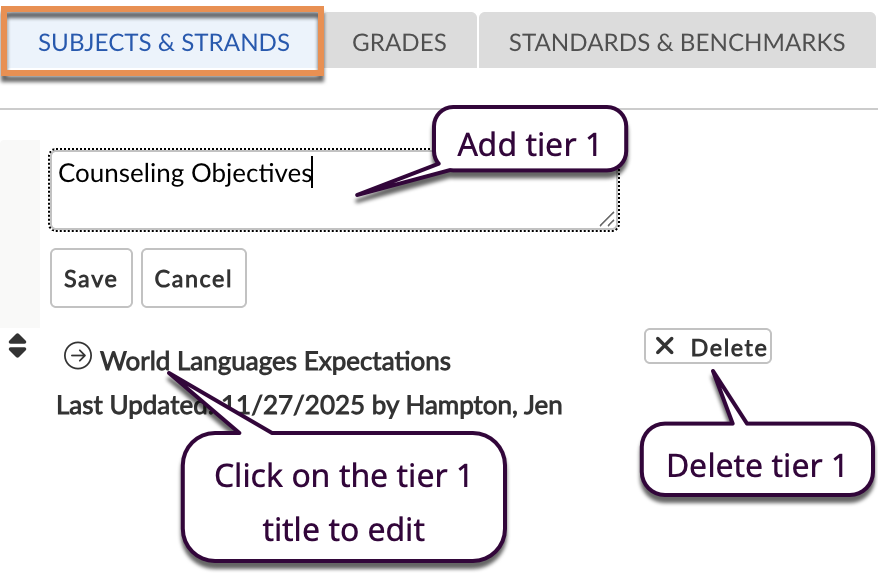The width and height of the screenshot is (878, 576).
Task: Open the Grades tab
Action: click(x=399, y=42)
